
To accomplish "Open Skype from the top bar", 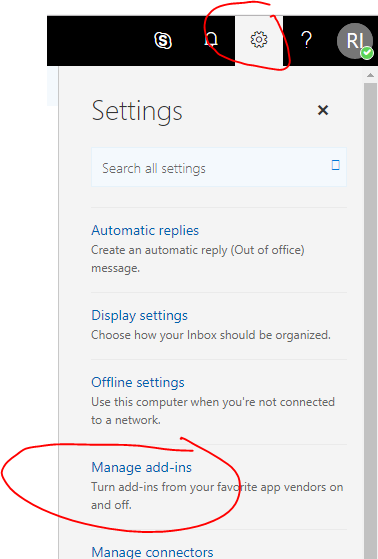I will pos(163,40).
